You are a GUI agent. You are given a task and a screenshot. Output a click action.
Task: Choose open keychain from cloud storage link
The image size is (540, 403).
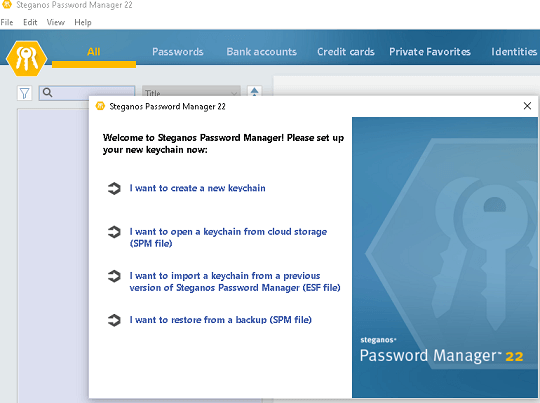click(228, 238)
